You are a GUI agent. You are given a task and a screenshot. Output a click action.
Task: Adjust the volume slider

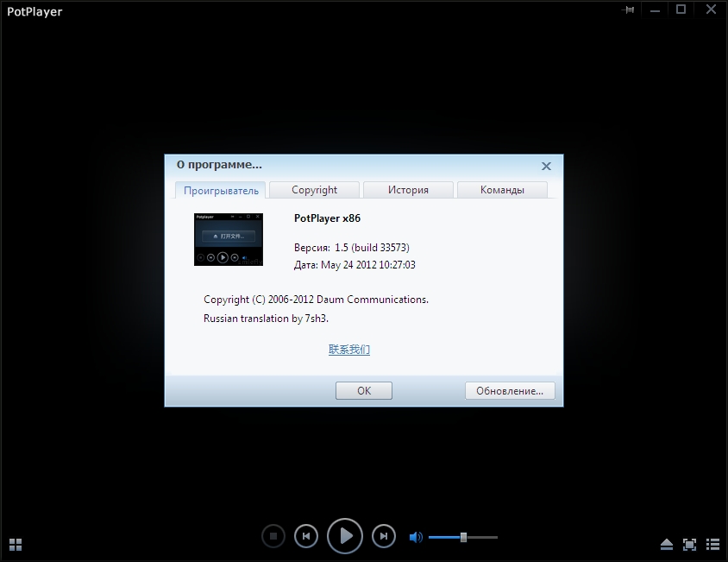pyautogui.click(x=463, y=537)
